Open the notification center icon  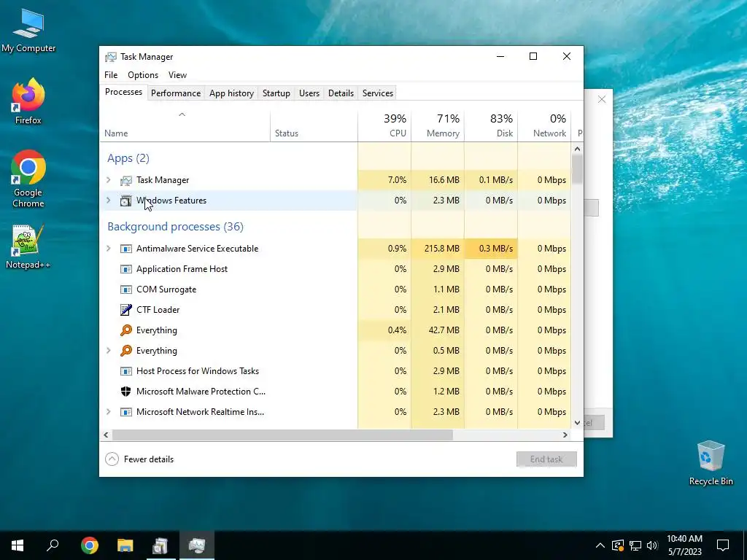(x=723, y=545)
